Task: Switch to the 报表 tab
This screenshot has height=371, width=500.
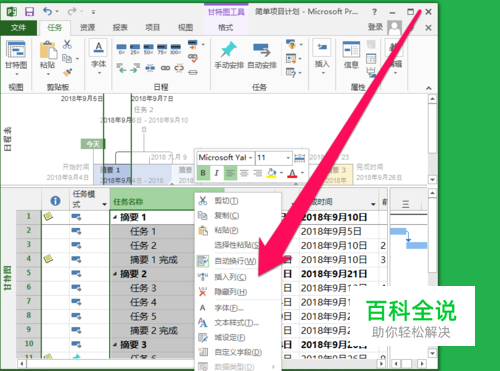Action: [x=120, y=28]
